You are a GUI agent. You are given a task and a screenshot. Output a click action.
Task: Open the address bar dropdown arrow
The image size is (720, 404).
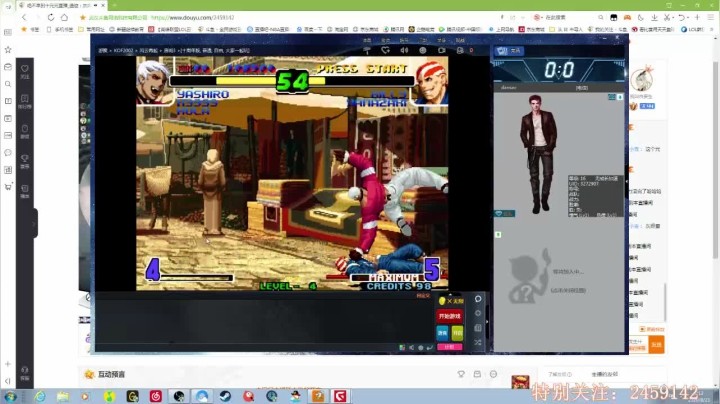coord(523,17)
